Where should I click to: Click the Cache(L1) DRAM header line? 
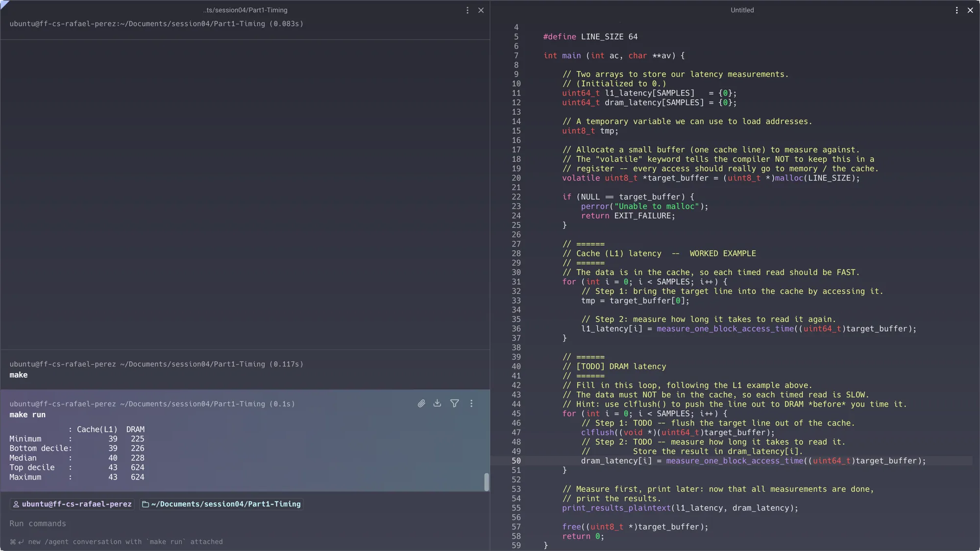pos(106,430)
